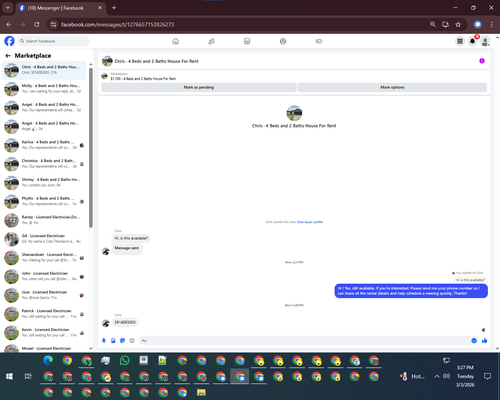Click Mark as pending button

point(199,87)
